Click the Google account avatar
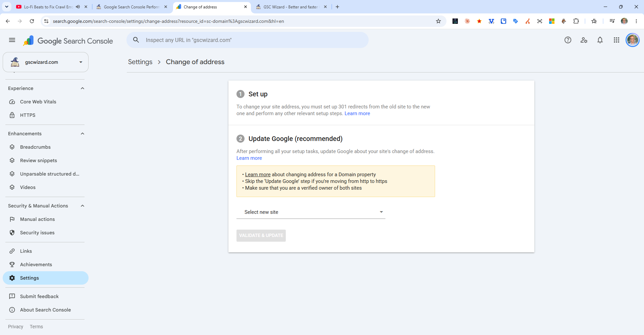This screenshot has width=644, height=335. pyautogui.click(x=633, y=40)
